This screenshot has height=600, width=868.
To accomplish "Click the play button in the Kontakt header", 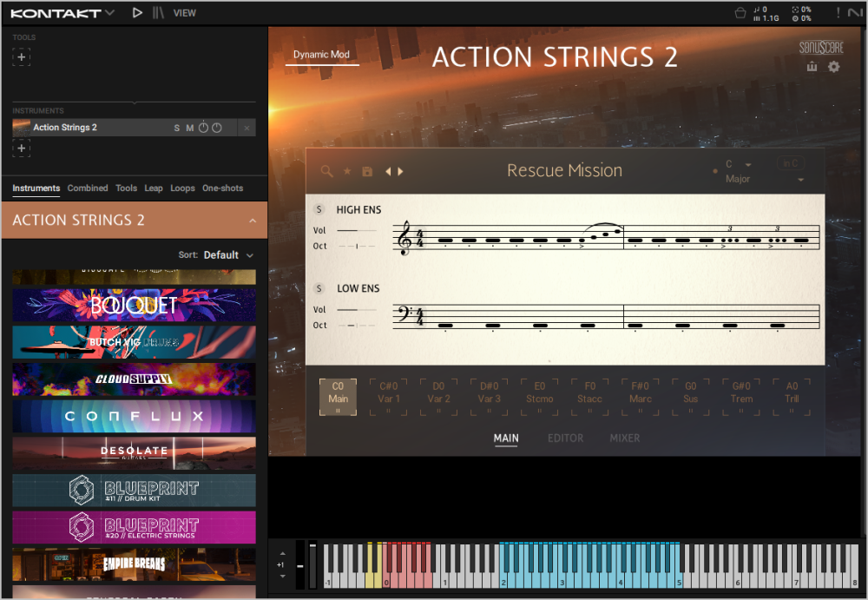I will click(x=137, y=13).
